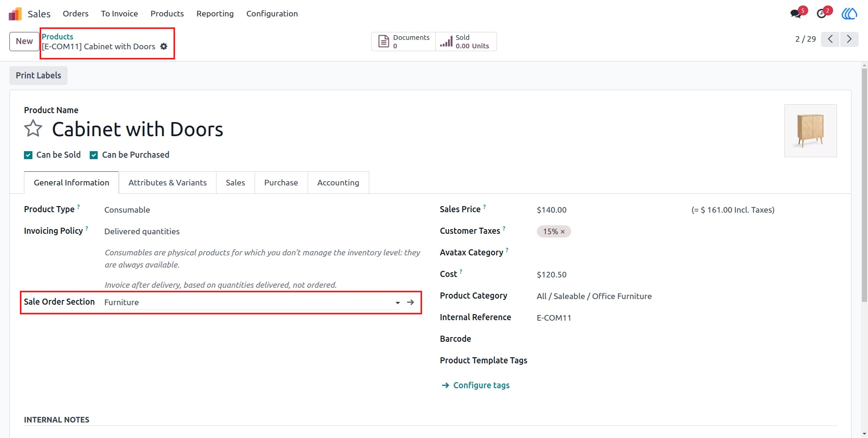Viewport: 868px width, 438px height.
Task: Expand the Sale Order Section dropdown arrow
Action: [x=398, y=303]
